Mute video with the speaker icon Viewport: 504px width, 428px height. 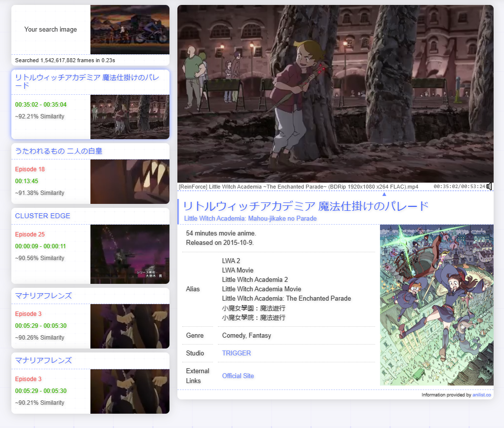(489, 187)
